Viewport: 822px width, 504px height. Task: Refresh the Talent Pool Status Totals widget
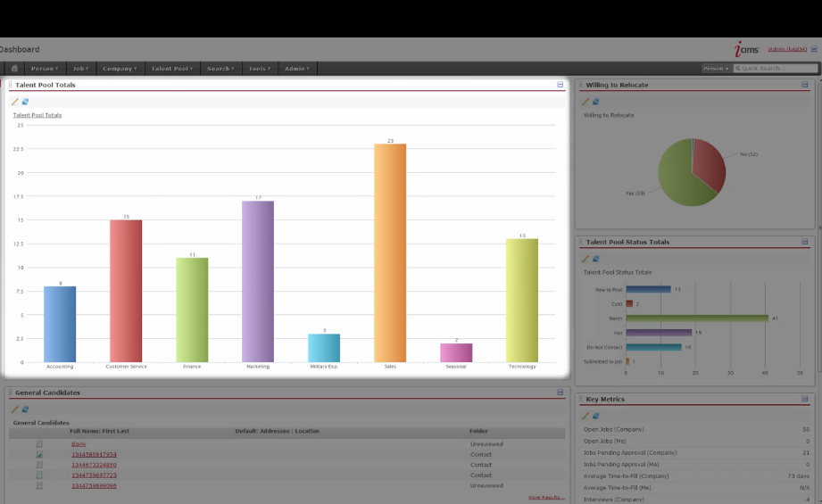(x=595, y=259)
